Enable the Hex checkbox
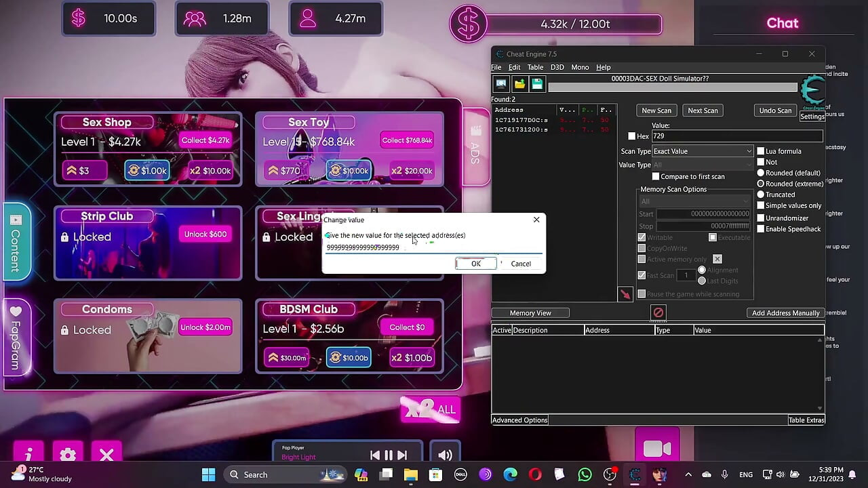This screenshot has height=488, width=868. pyautogui.click(x=632, y=136)
